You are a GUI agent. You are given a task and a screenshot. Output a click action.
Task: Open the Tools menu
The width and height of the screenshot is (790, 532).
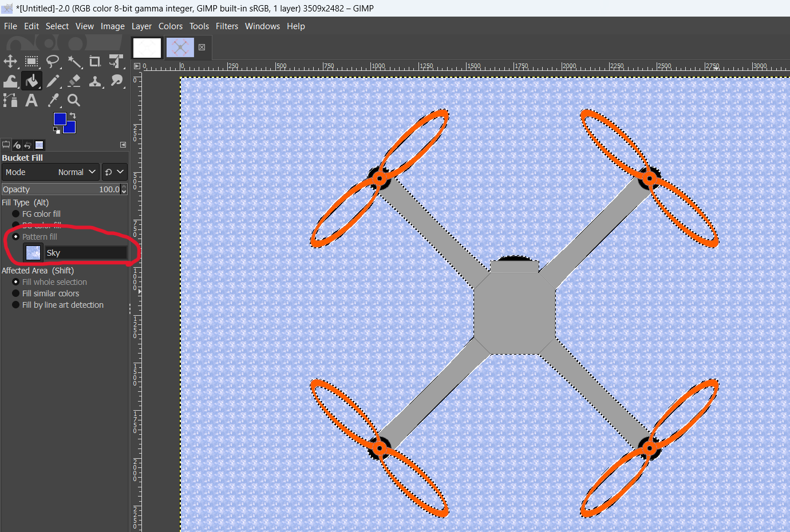199,26
